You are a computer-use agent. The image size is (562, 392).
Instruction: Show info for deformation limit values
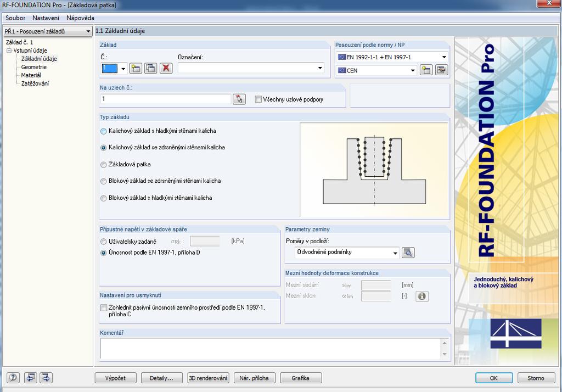click(422, 296)
